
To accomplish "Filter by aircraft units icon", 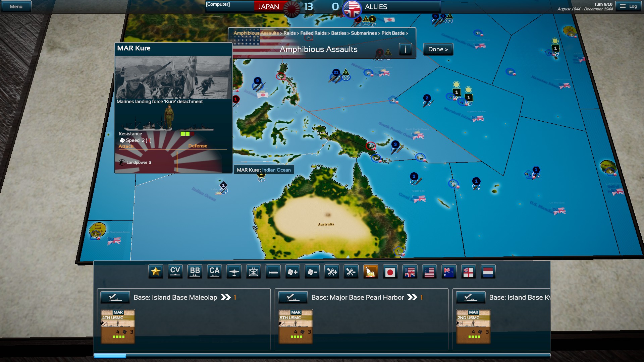I will (x=234, y=272).
